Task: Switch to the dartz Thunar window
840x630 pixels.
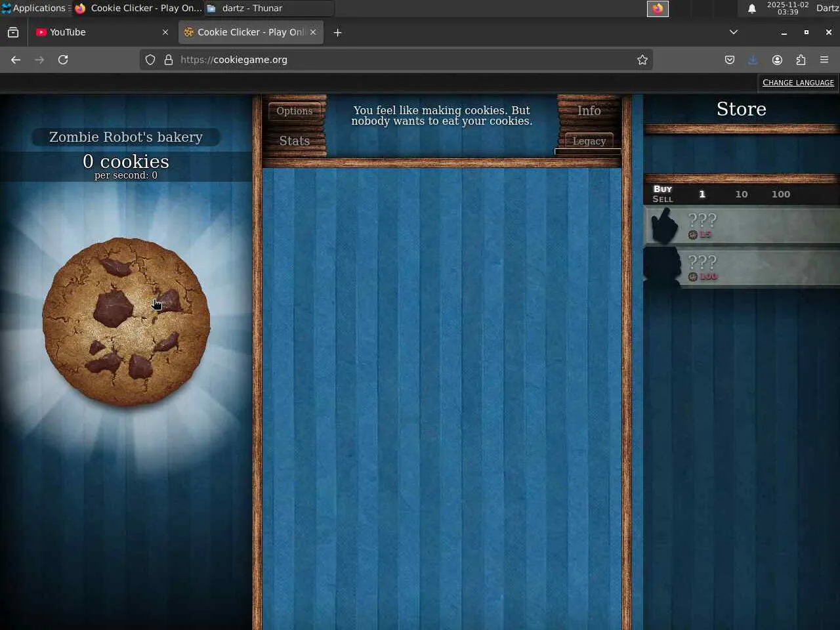Action: 269,8
